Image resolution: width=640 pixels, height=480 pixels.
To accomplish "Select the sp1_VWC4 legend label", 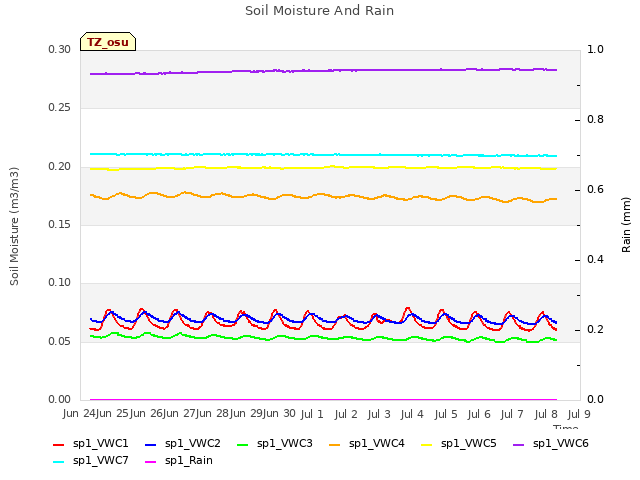I will [377, 444].
